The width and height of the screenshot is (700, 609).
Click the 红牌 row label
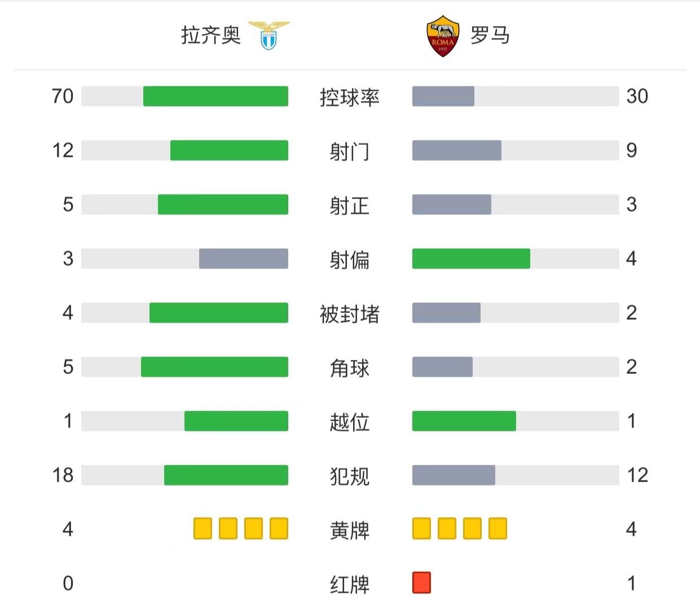[350, 584]
